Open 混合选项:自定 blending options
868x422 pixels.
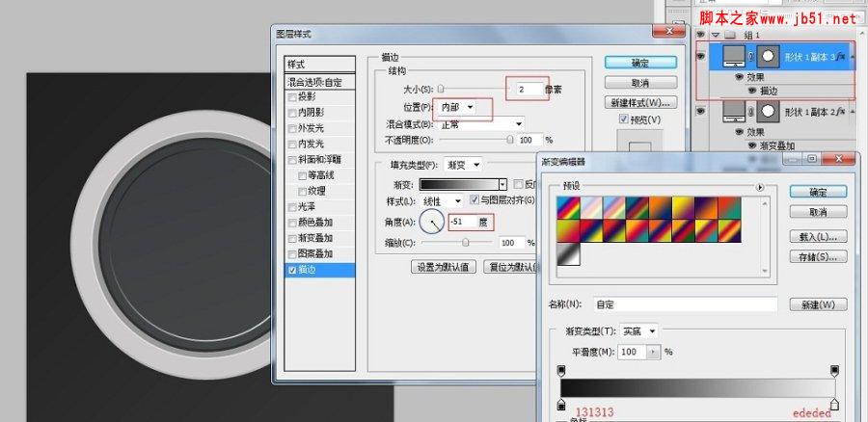[319, 82]
